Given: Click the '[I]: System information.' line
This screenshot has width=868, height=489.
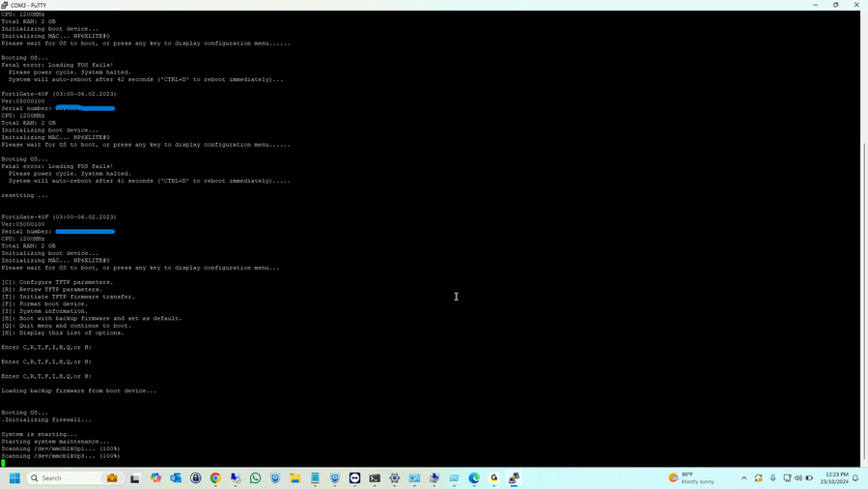Looking at the screenshot, I should (x=44, y=310).
